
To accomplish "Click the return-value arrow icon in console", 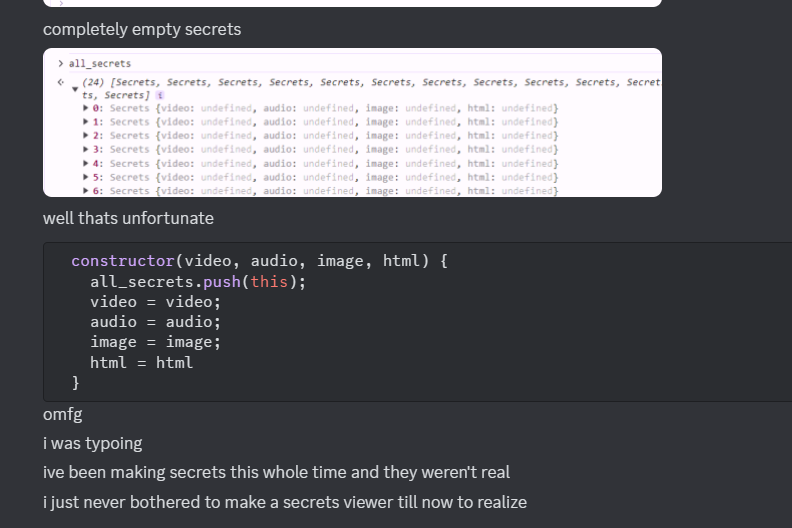I will click(60, 81).
